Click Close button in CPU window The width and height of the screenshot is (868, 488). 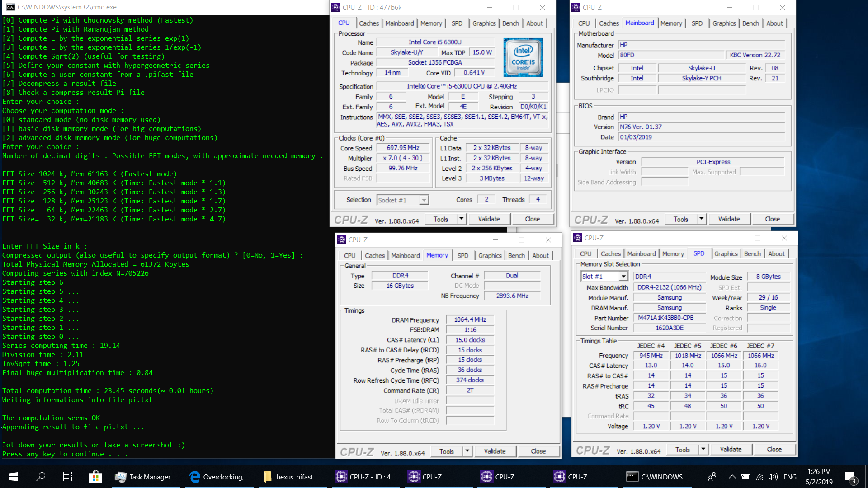[532, 219]
